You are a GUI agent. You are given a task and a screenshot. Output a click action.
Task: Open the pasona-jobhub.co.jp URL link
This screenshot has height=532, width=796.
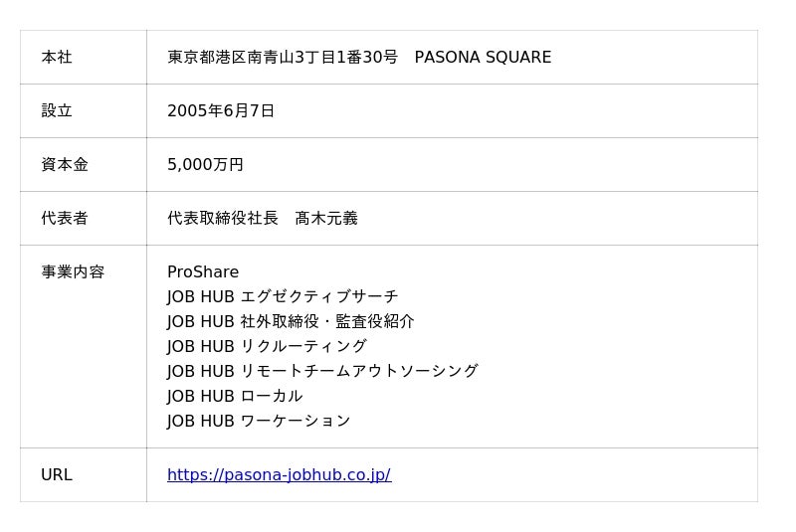(279, 475)
